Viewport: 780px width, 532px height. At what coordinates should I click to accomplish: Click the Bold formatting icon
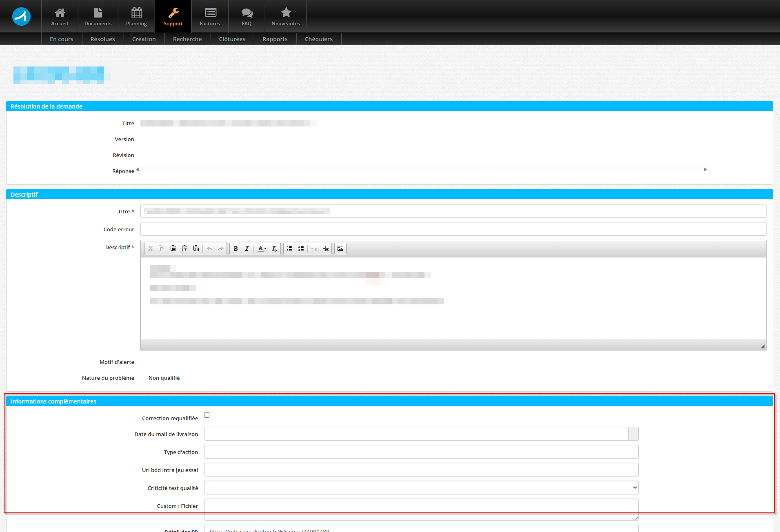coord(236,248)
